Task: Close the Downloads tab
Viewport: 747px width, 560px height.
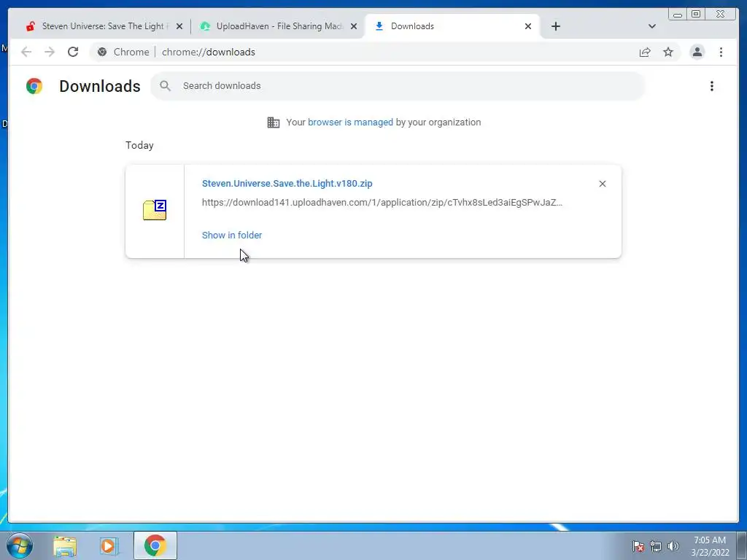Action: point(528,26)
